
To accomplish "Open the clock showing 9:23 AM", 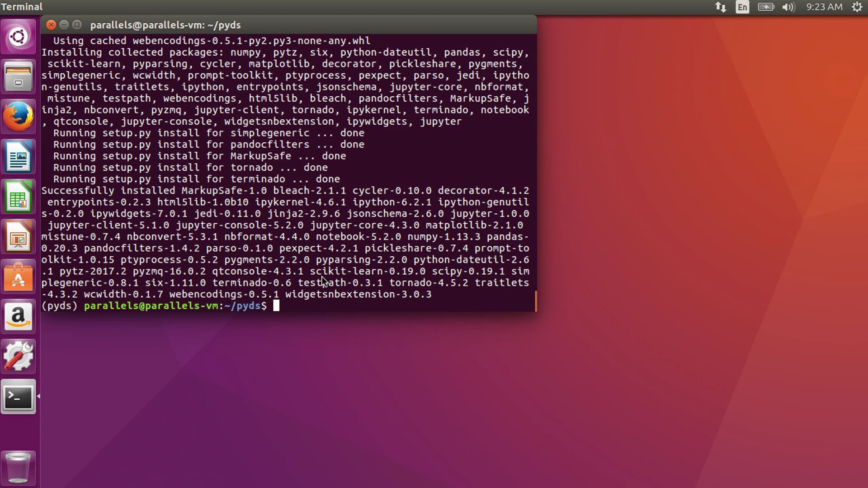I will point(824,7).
